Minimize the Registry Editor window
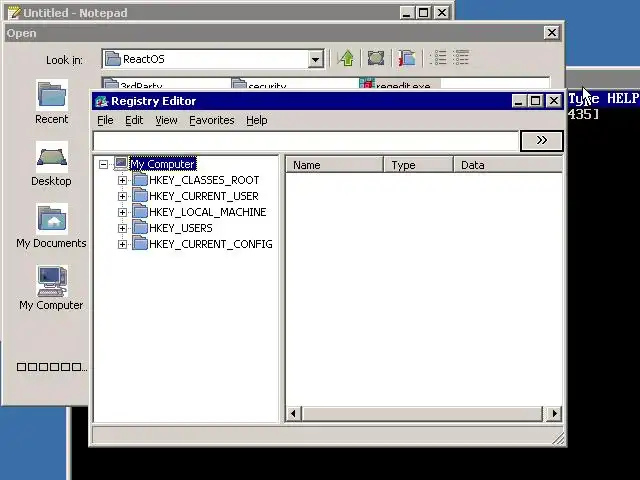The height and width of the screenshot is (480, 640). (x=518, y=101)
